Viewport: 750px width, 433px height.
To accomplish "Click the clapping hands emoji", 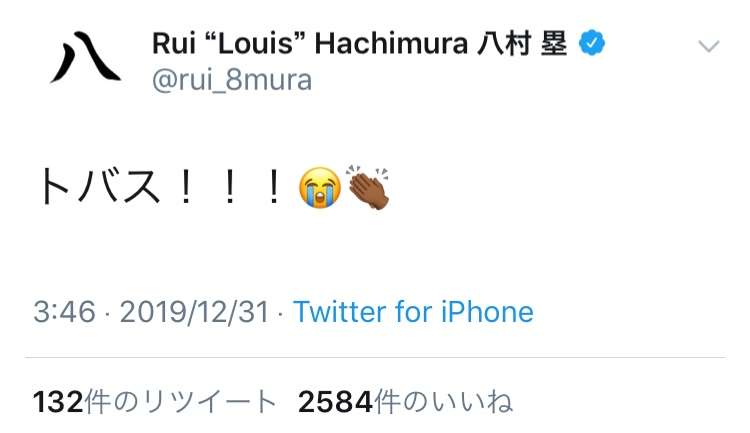I will pos(369,187).
